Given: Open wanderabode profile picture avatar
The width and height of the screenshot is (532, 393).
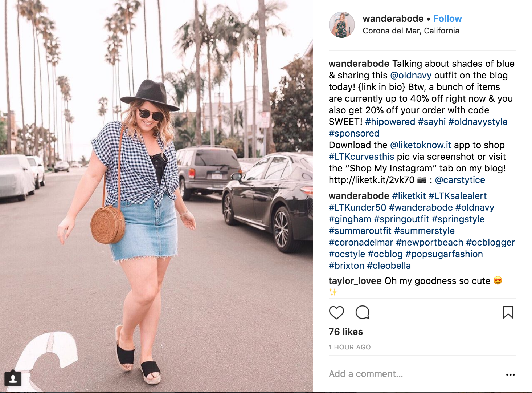Looking at the screenshot, I should coord(342,24).
